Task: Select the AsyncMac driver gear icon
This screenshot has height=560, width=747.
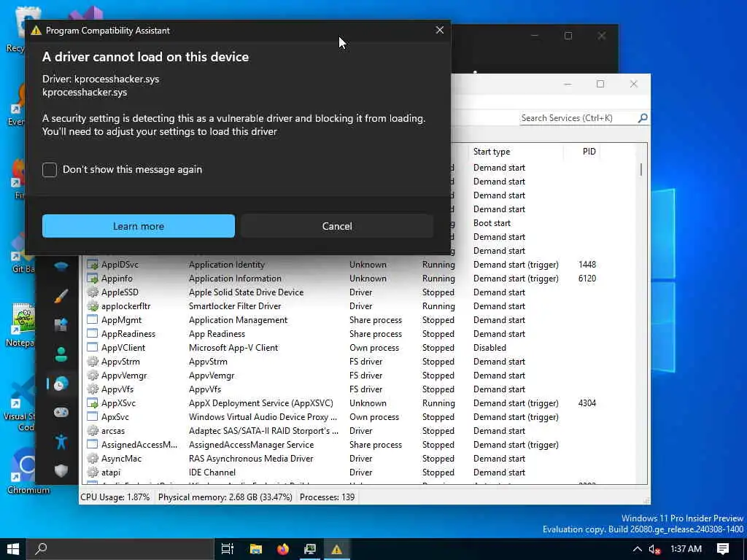Action: [93, 458]
